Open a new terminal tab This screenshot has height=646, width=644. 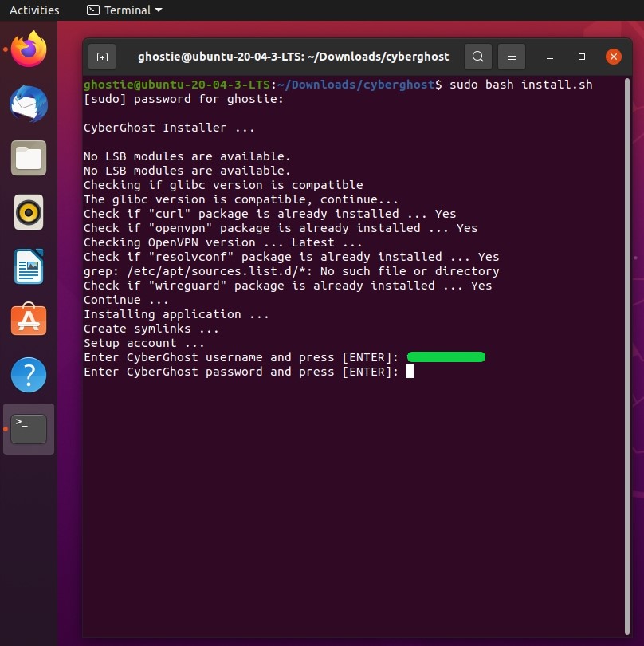102,57
